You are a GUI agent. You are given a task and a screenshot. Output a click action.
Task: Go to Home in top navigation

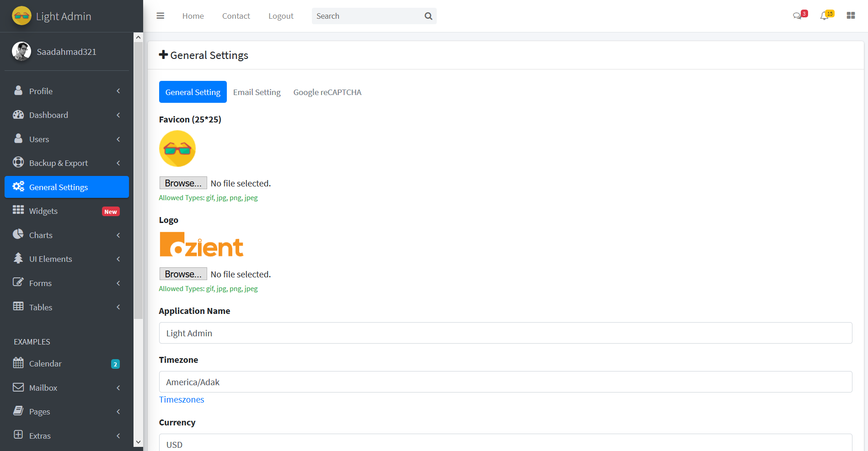coord(193,16)
